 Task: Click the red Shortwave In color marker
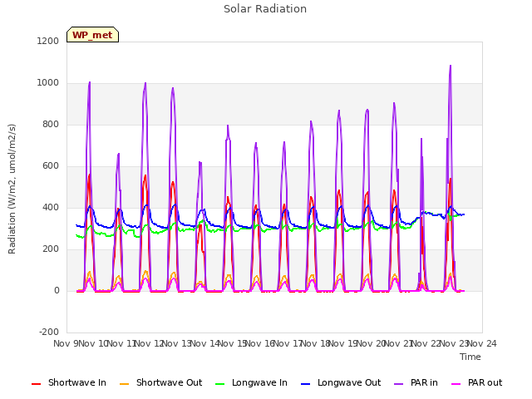tap(36, 384)
